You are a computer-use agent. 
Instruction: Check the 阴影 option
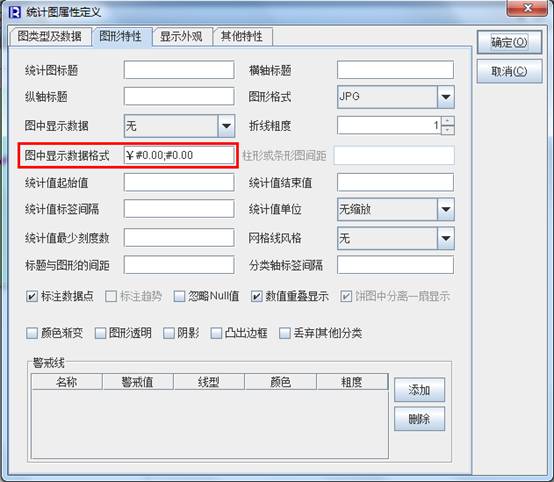click(x=169, y=333)
